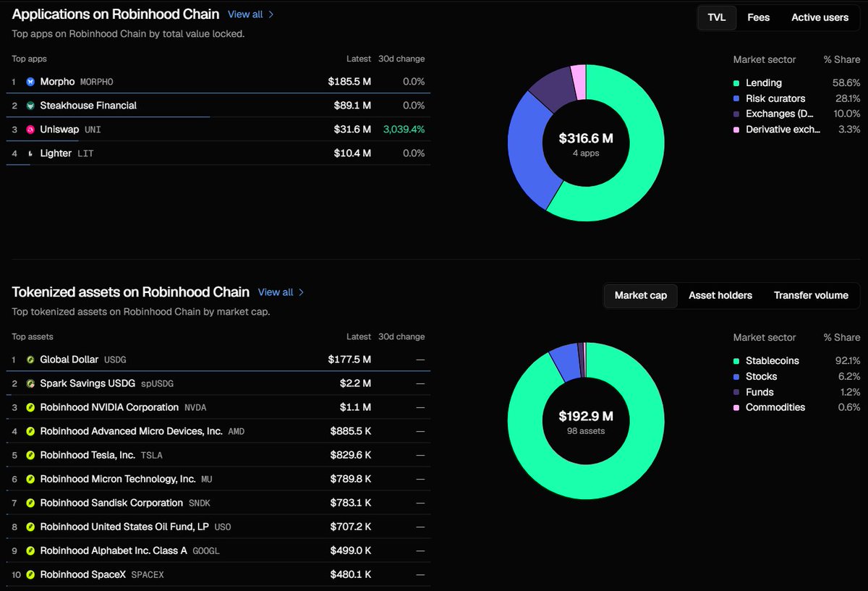The width and height of the screenshot is (868, 591).
Task: Click the Spark Savings USDG token icon
Action: pyautogui.click(x=30, y=383)
